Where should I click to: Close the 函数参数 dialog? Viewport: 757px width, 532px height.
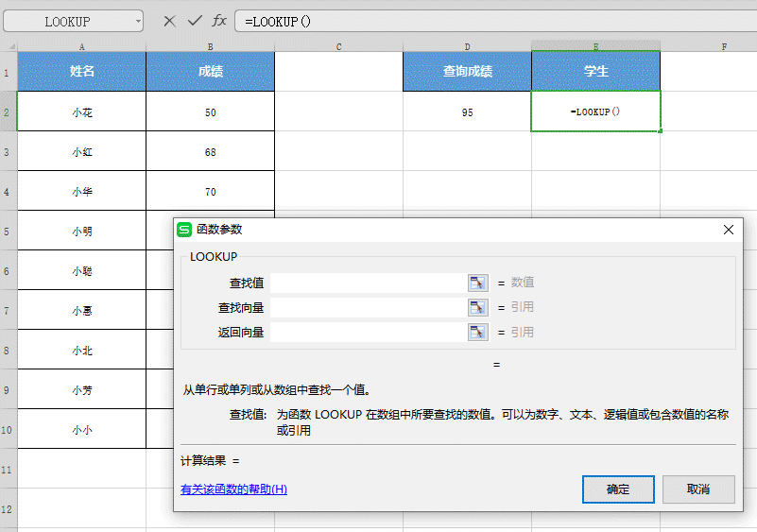[729, 230]
